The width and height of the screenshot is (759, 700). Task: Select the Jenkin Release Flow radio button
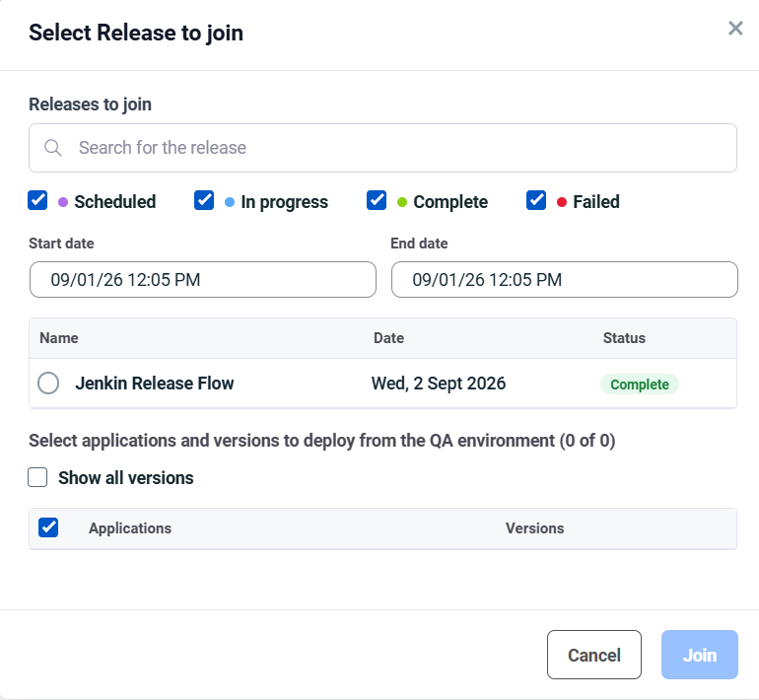(48, 384)
